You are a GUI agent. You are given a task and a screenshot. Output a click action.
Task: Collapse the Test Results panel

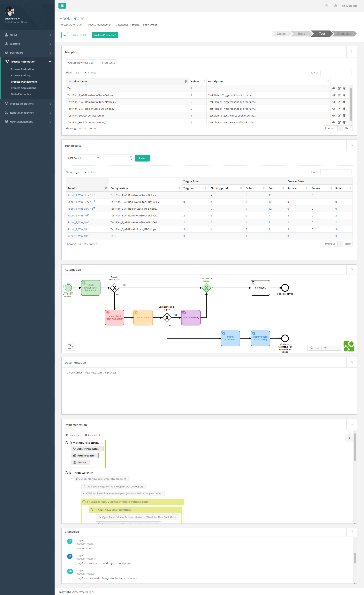click(352, 145)
